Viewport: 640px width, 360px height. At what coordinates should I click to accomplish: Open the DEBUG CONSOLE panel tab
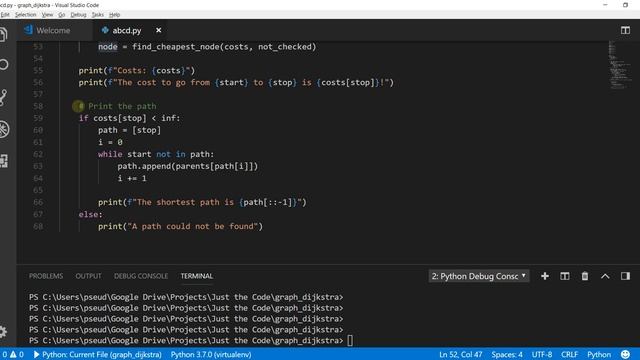(141, 276)
